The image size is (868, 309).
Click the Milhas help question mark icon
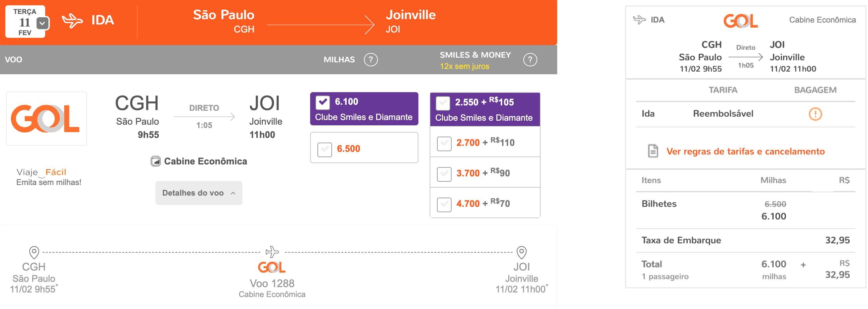(x=371, y=60)
